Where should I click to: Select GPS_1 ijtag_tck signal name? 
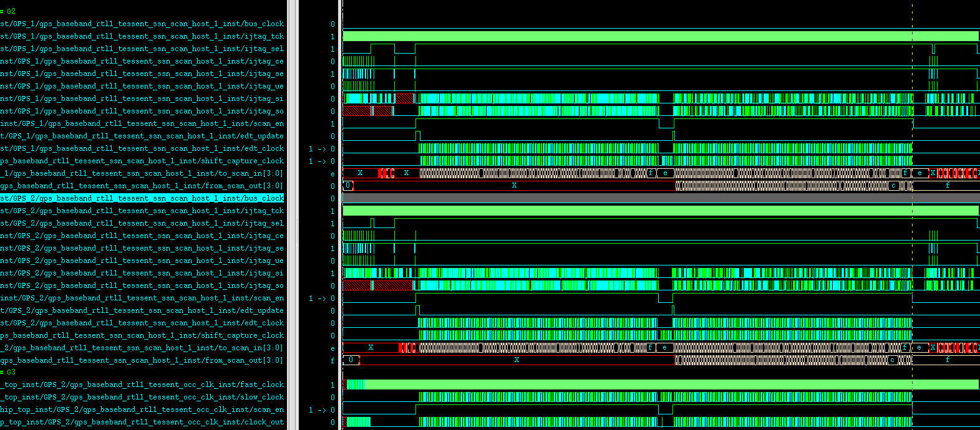142,36
